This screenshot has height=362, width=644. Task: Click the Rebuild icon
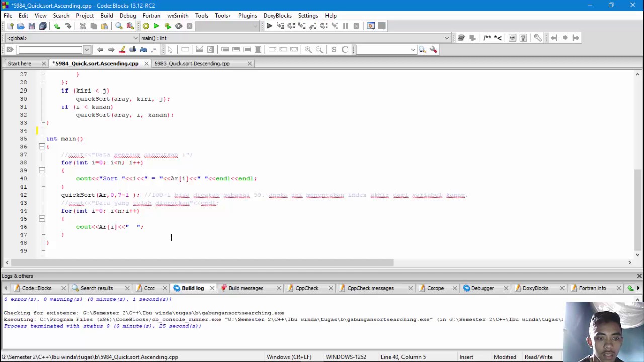click(x=179, y=26)
